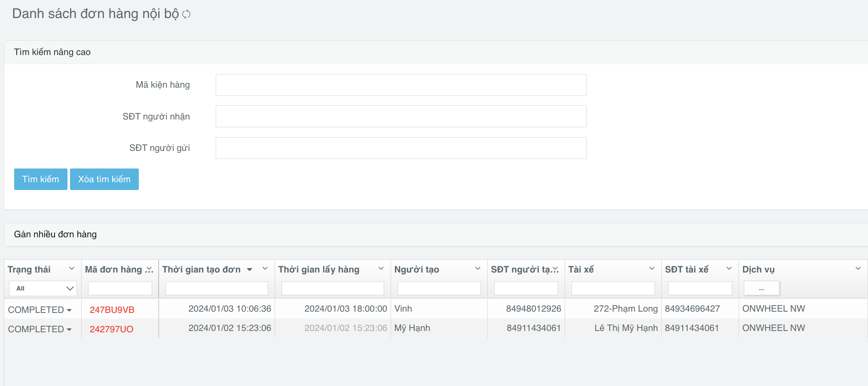Click the Dịch vụ filter ellipsis button
The width and height of the screenshot is (868, 386).
pos(761,288)
